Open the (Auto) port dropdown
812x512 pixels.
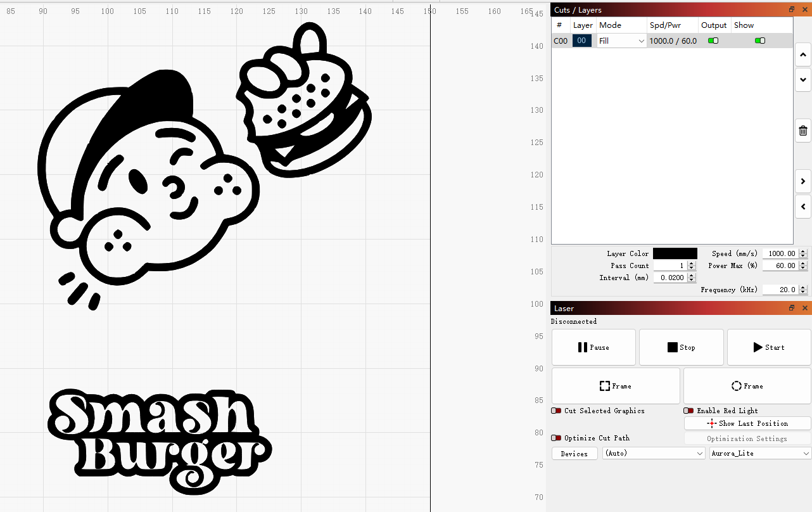point(654,453)
